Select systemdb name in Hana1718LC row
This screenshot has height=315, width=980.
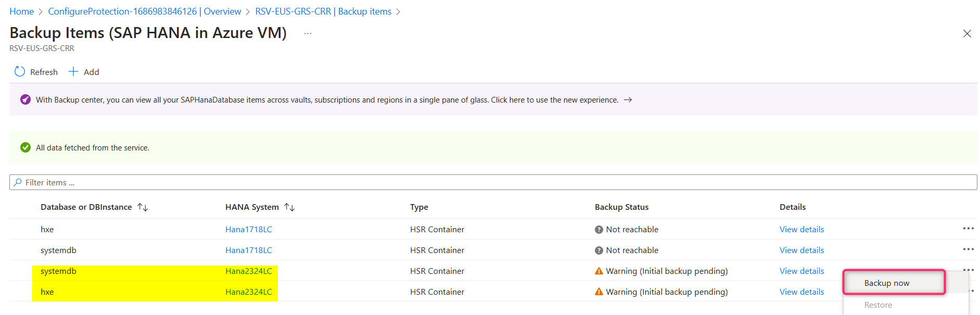(x=58, y=250)
